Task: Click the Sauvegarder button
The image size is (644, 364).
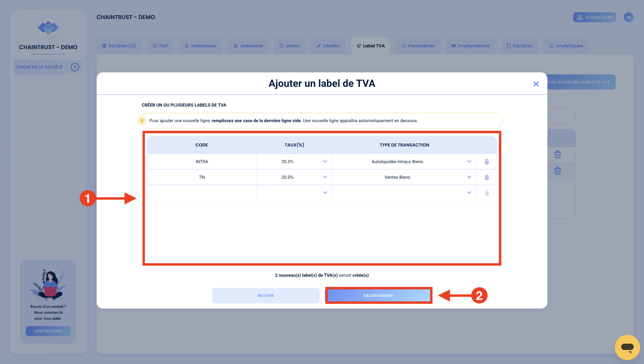Action: pyautogui.click(x=379, y=295)
